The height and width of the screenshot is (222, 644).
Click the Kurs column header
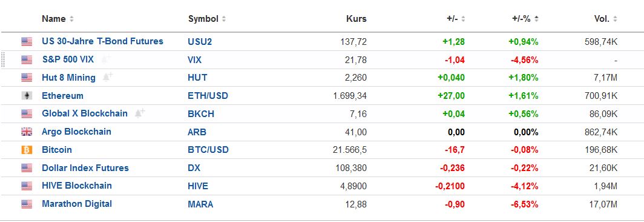(356, 19)
